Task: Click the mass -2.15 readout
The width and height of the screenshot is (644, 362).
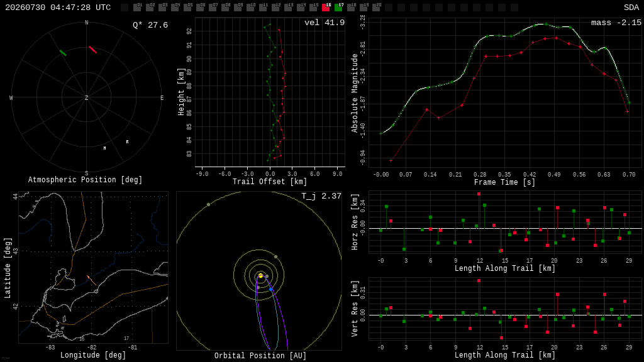Action: pyautogui.click(x=616, y=23)
